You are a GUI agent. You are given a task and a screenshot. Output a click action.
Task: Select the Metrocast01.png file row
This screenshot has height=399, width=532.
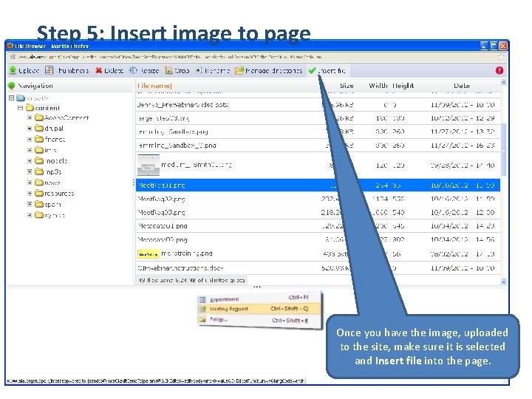coord(318,226)
